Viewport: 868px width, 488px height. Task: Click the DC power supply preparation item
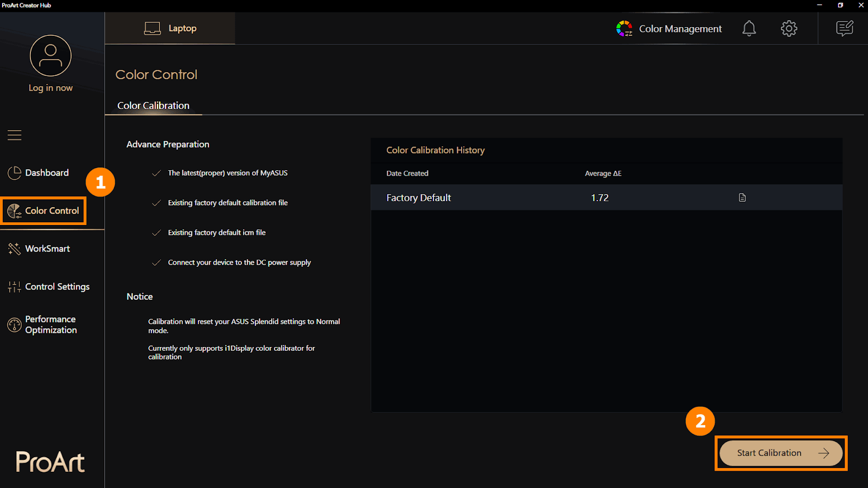239,262
